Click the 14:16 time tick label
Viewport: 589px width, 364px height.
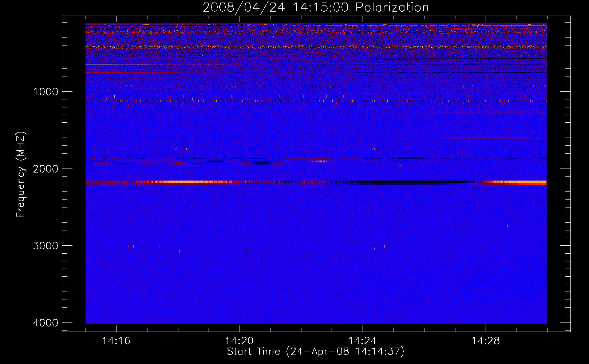[116, 341]
